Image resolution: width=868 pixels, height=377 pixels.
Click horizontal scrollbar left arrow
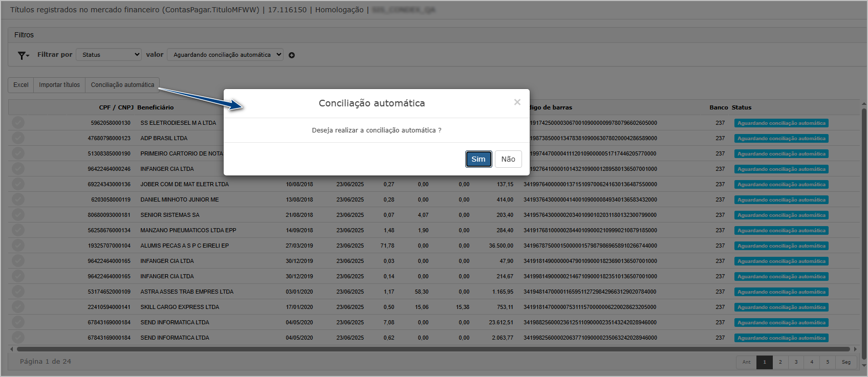click(12, 349)
